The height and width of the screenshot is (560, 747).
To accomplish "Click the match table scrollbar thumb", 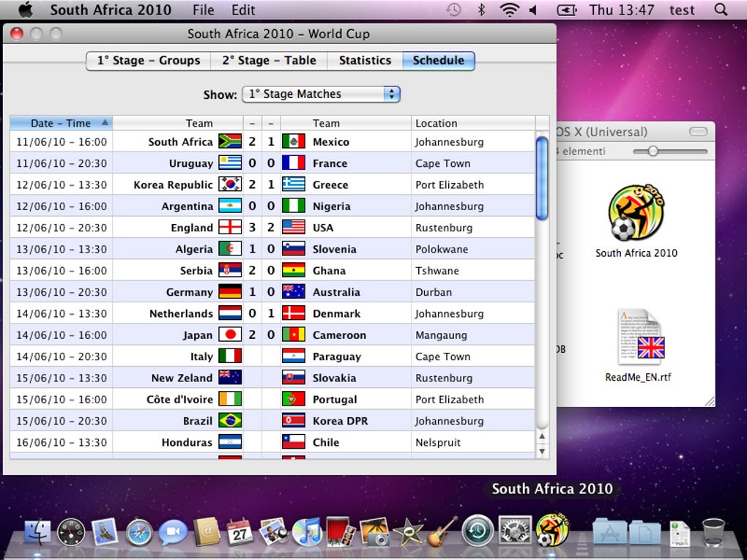I will click(x=542, y=179).
